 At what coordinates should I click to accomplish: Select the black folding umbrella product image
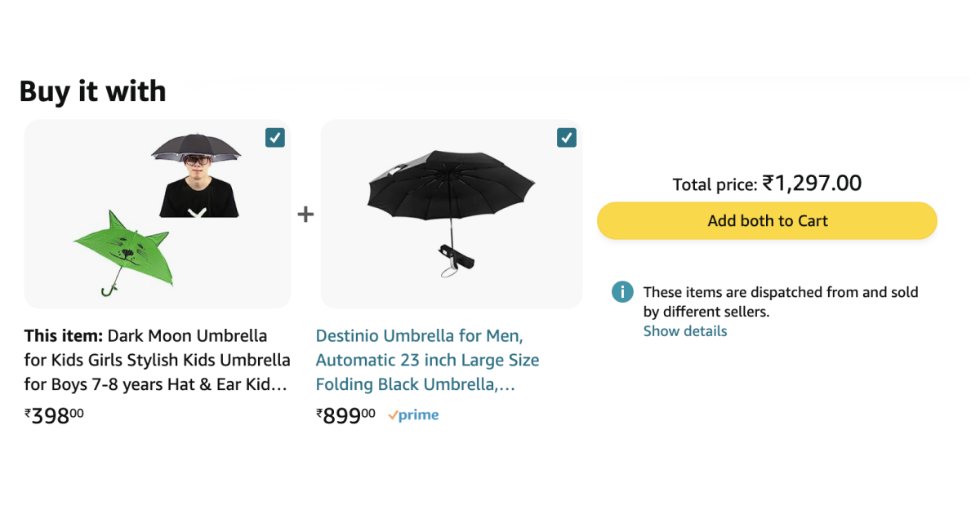click(451, 214)
